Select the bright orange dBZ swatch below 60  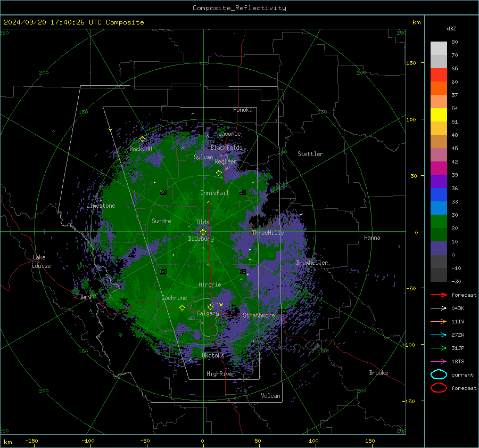click(x=439, y=88)
